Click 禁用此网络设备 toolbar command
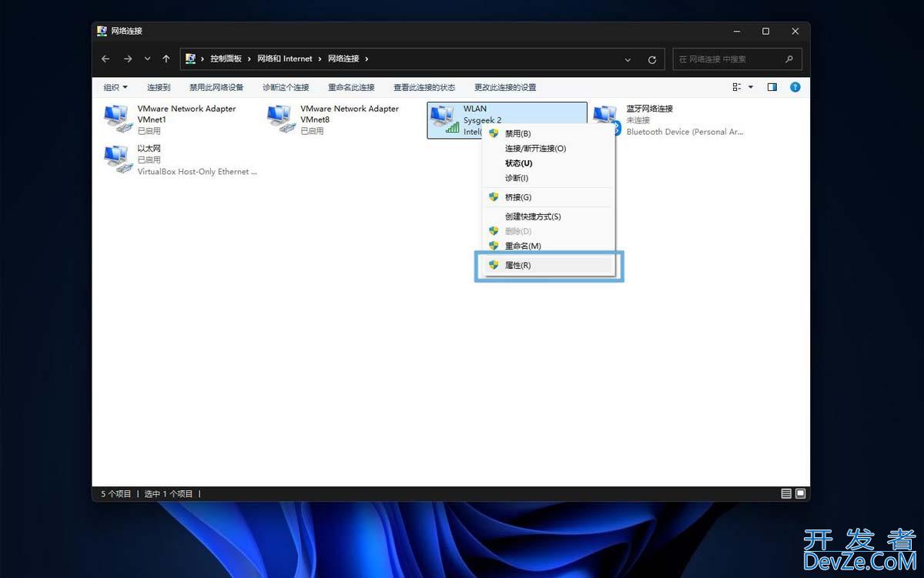The image size is (924, 578). pos(216,88)
